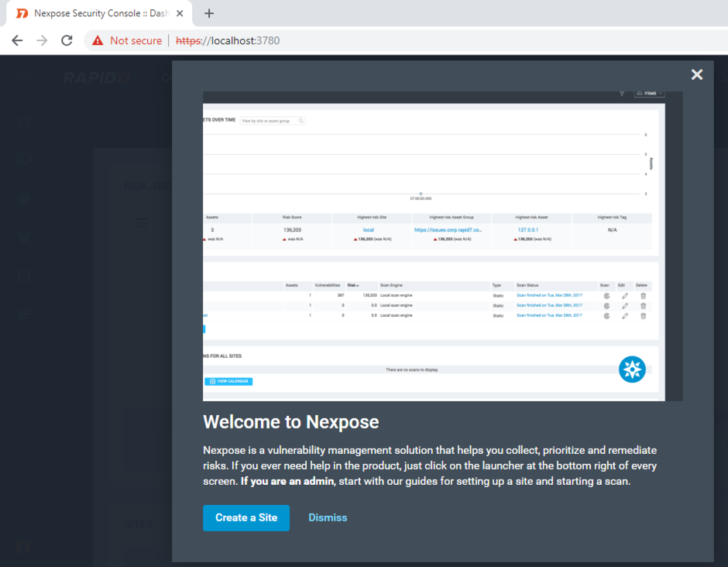Go forward in browser history
728x567 pixels.
coord(42,40)
